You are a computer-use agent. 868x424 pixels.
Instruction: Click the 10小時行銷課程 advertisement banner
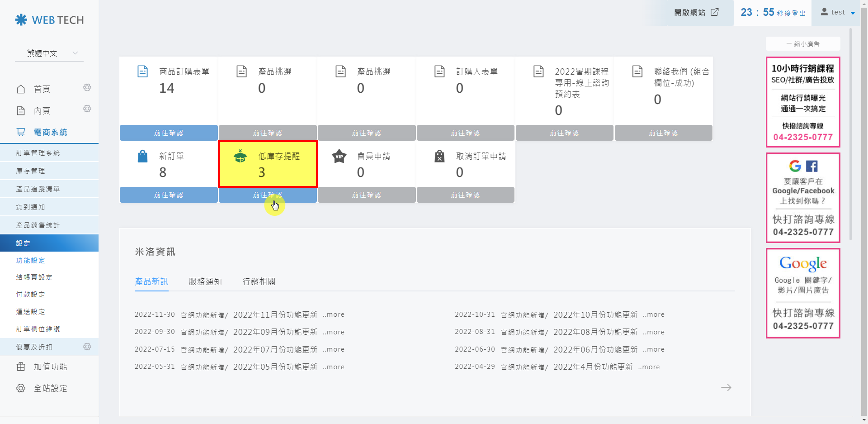click(x=803, y=102)
